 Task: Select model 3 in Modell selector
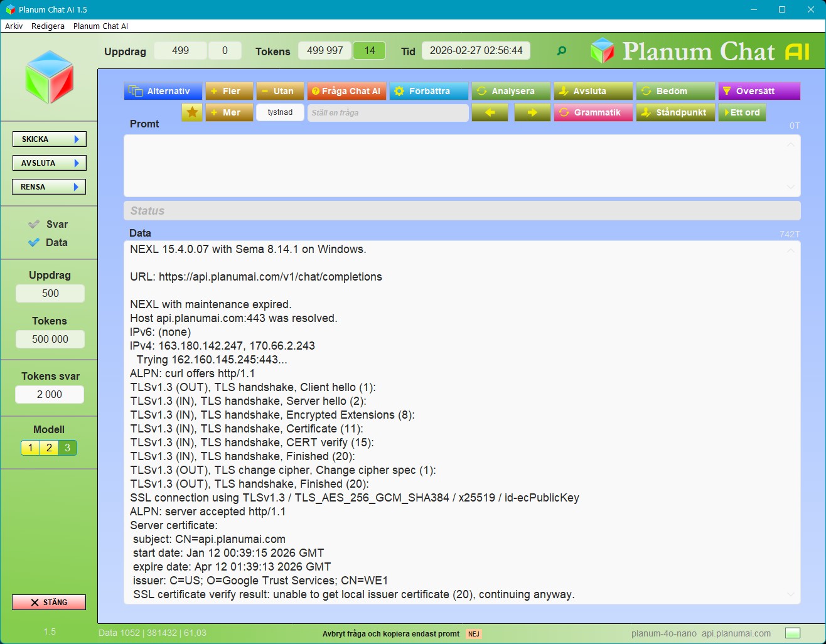coord(68,448)
